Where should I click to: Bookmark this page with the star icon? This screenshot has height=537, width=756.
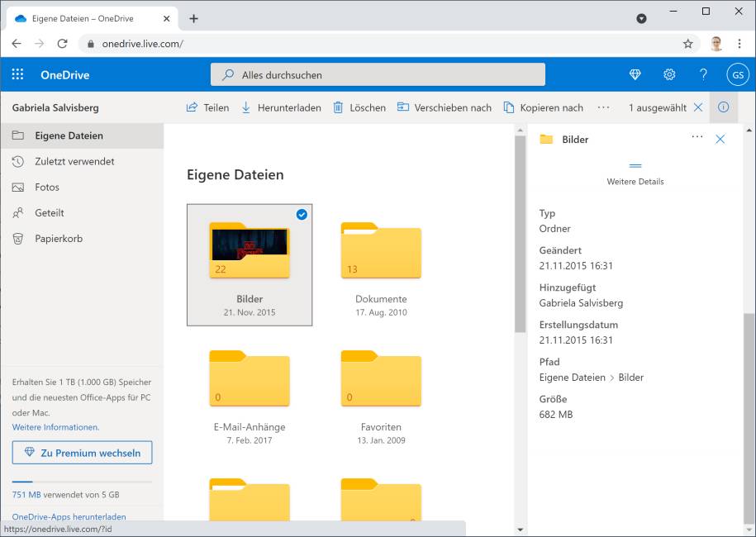click(687, 44)
